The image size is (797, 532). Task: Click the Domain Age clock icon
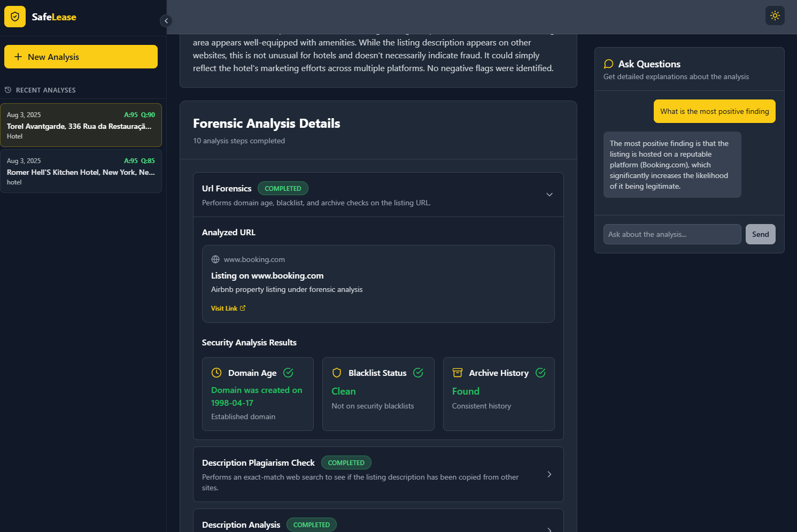(x=216, y=373)
